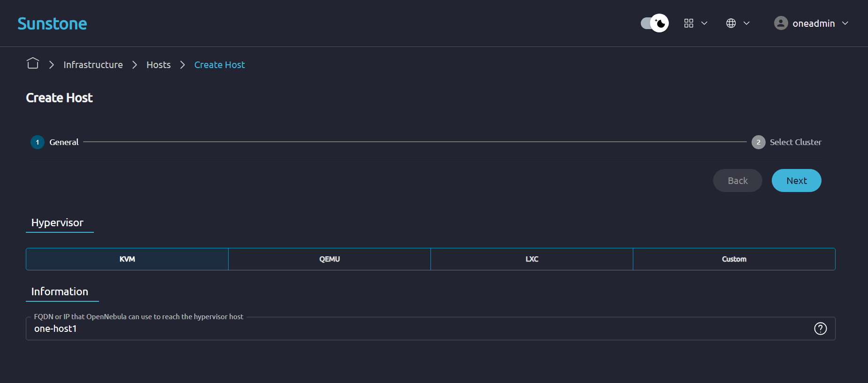Viewport: 868px width, 383px height.
Task: Pick the Custom hypervisor option
Action: pyautogui.click(x=734, y=259)
